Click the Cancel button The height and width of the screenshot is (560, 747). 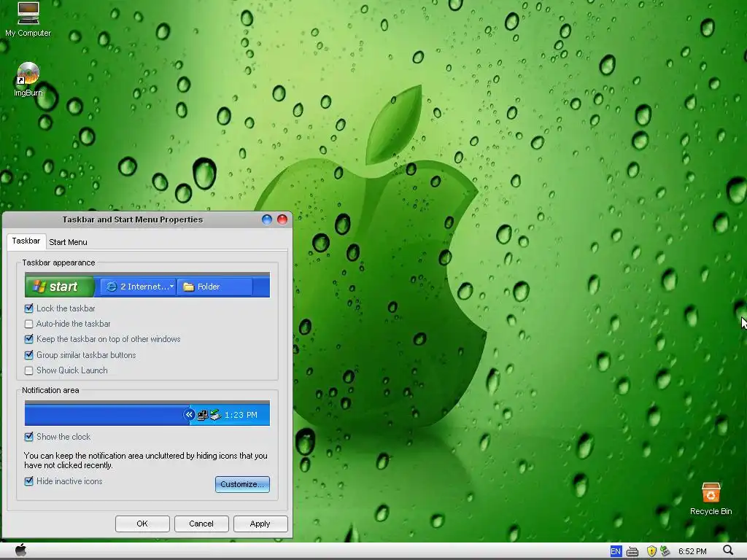[x=201, y=524]
